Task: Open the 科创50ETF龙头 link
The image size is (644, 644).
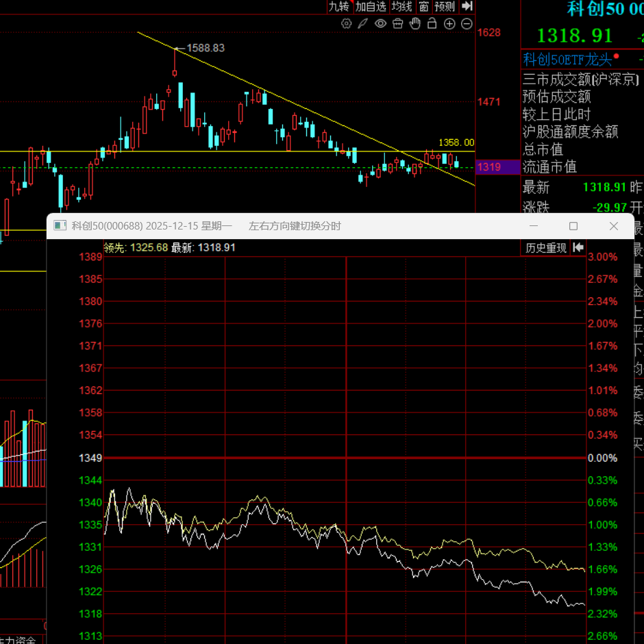Action: pyautogui.click(x=567, y=60)
